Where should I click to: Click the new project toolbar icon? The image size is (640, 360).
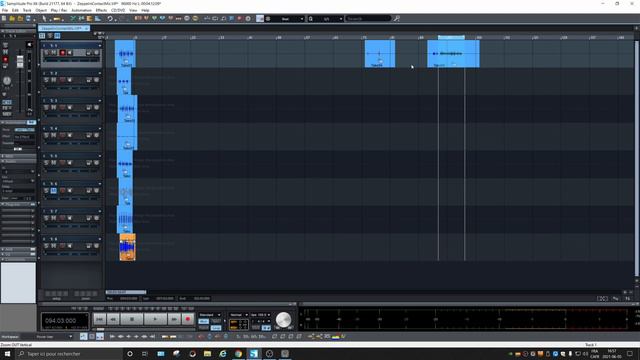pyautogui.click(x=4, y=18)
